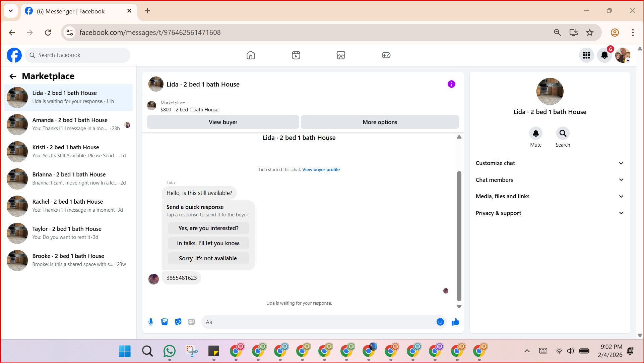Open the sticker picker icon
This screenshot has height=363, width=644.
178,322
